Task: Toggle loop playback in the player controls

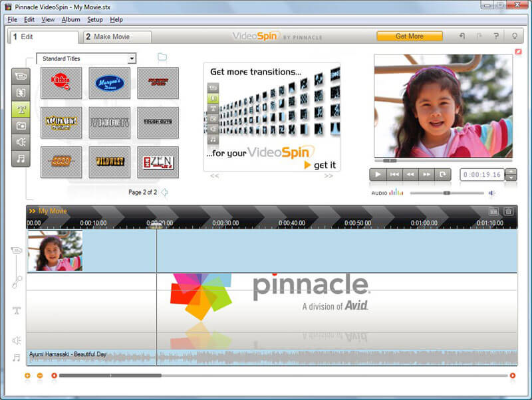Action: [x=442, y=174]
